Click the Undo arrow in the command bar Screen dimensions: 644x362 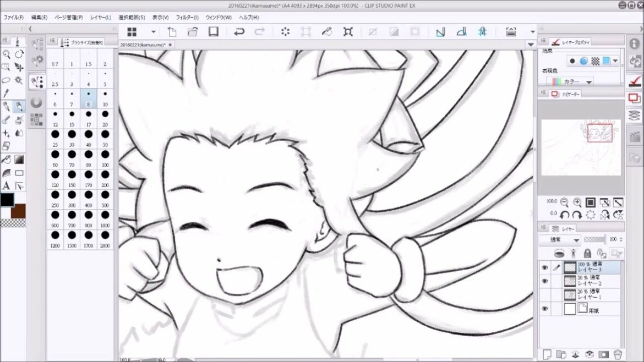pos(239,32)
